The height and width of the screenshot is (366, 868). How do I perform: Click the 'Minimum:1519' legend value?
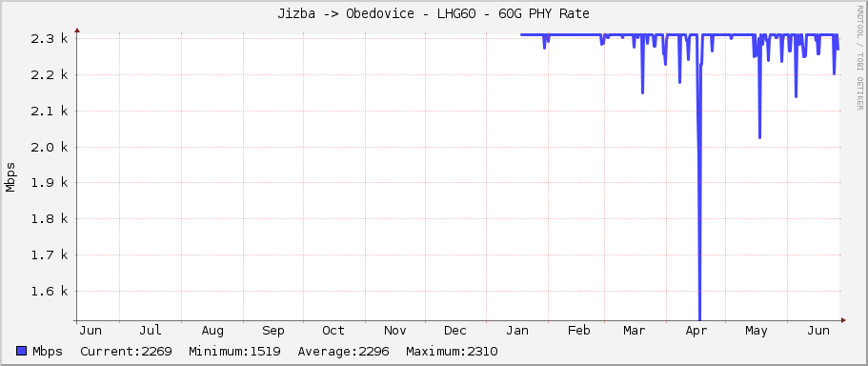tap(234, 351)
